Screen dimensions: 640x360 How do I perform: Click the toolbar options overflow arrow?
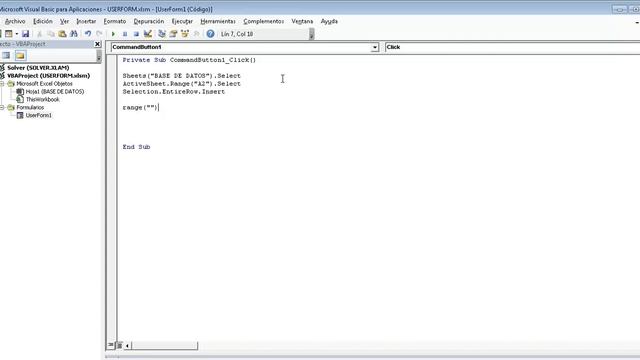311,34
